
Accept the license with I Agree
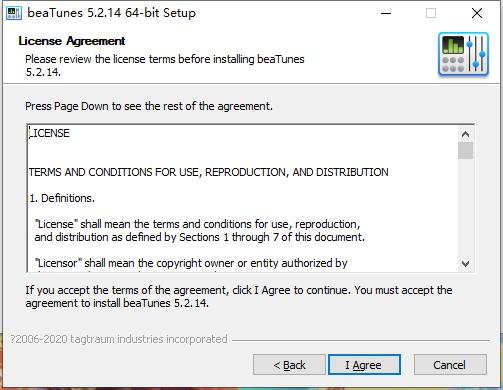coord(364,365)
